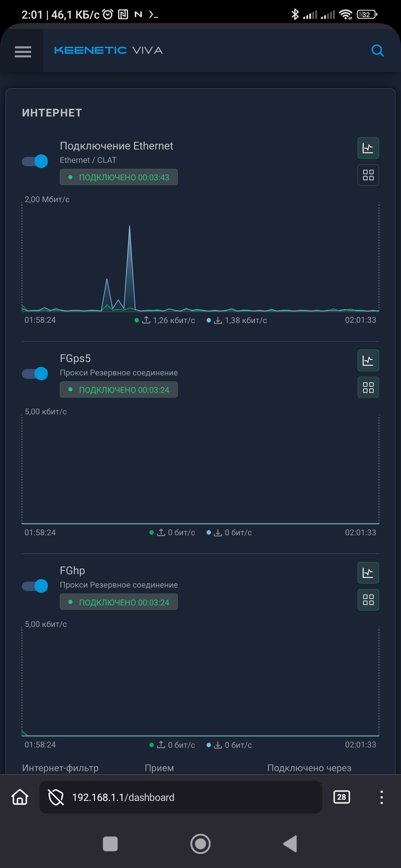Screen dimensions: 401x868
Task: Open the grid view icon for FGps5
Action: (368, 387)
